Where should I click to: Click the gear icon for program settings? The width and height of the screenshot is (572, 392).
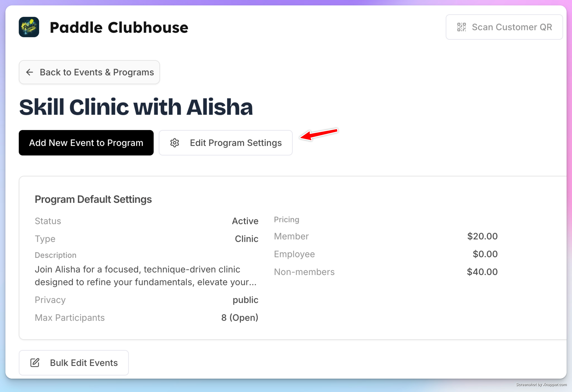point(174,143)
